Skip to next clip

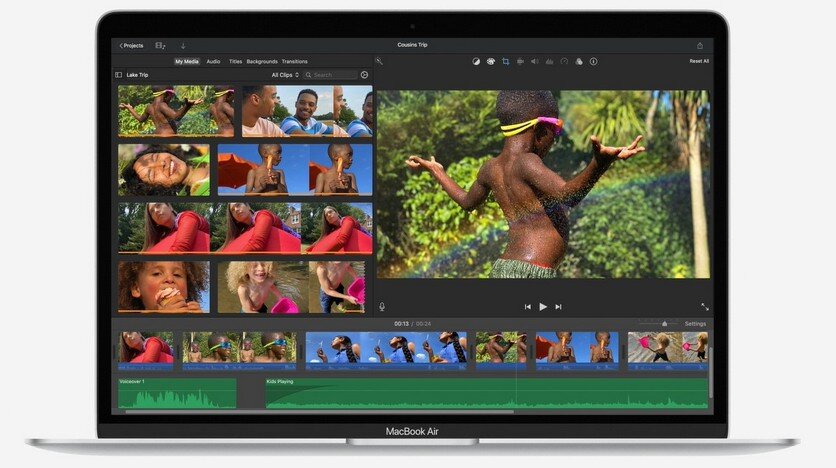click(558, 307)
